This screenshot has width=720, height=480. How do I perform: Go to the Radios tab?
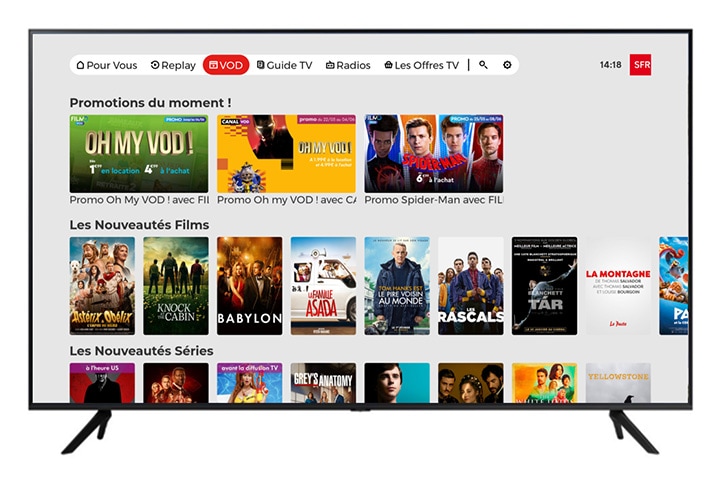pyautogui.click(x=348, y=65)
